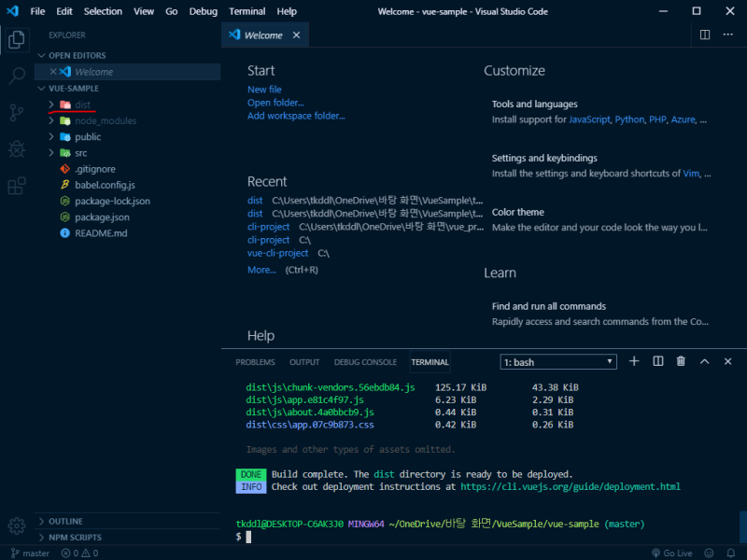
Task: Open the Search view in activity bar
Action: [17, 76]
